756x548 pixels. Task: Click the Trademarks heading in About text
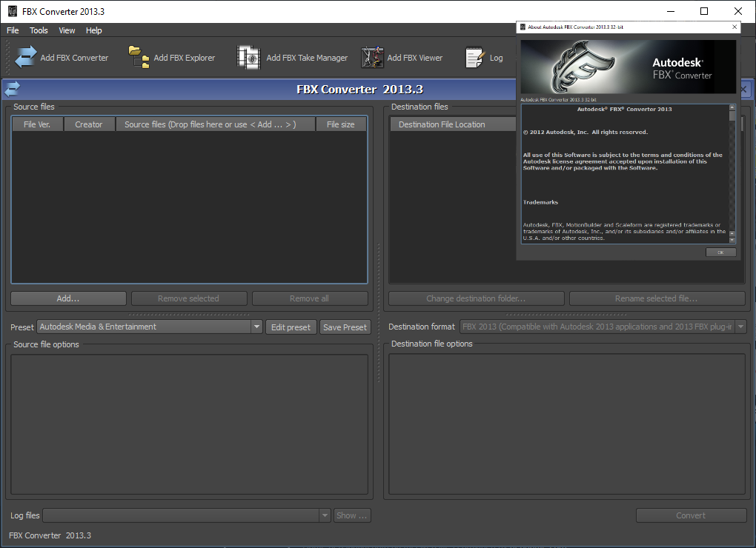(x=540, y=202)
